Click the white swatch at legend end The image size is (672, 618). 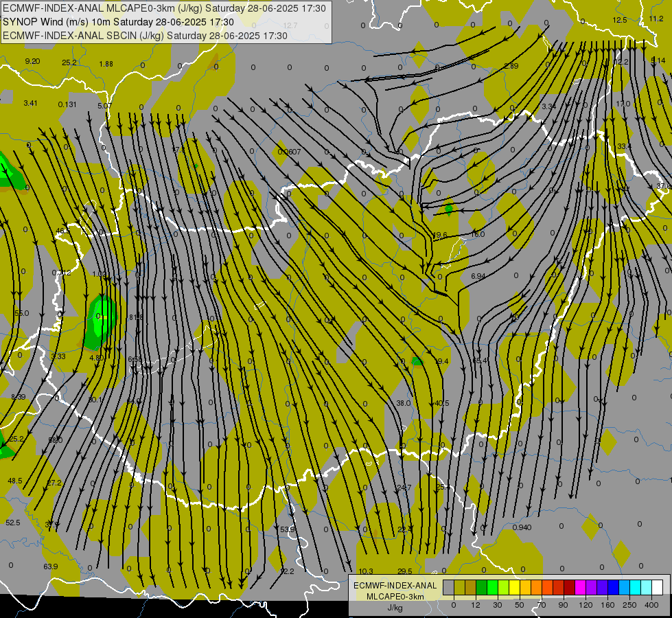(658, 588)
